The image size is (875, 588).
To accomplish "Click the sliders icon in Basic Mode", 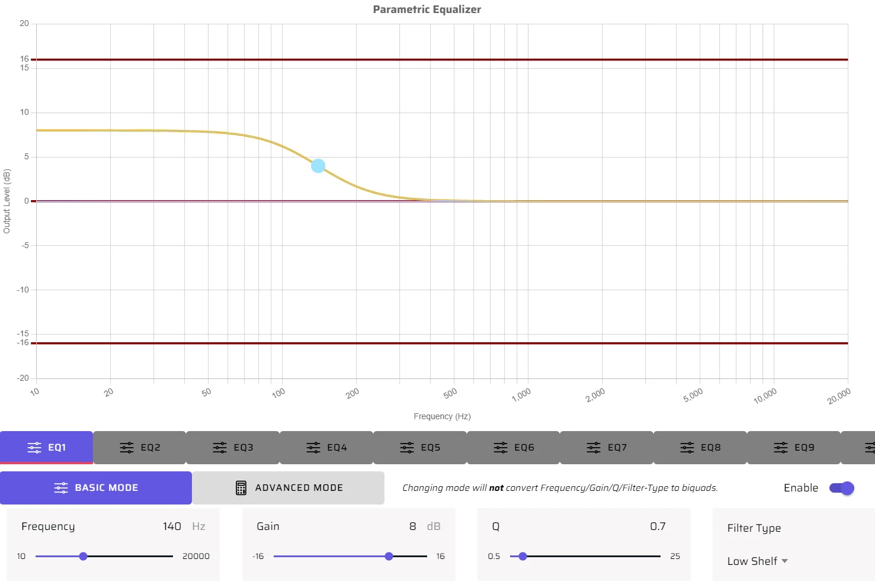I will tap(61, 488).
